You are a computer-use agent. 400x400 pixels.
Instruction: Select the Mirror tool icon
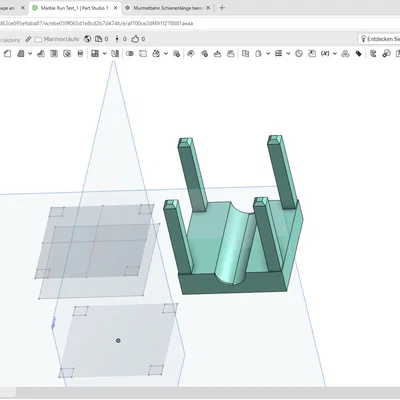click(115, 54)
